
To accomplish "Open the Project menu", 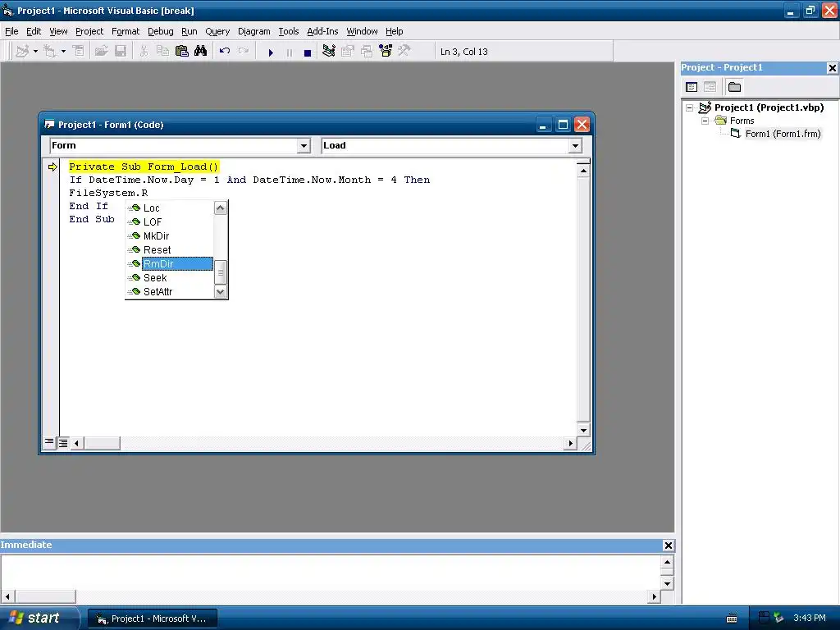I will (89, 31).
